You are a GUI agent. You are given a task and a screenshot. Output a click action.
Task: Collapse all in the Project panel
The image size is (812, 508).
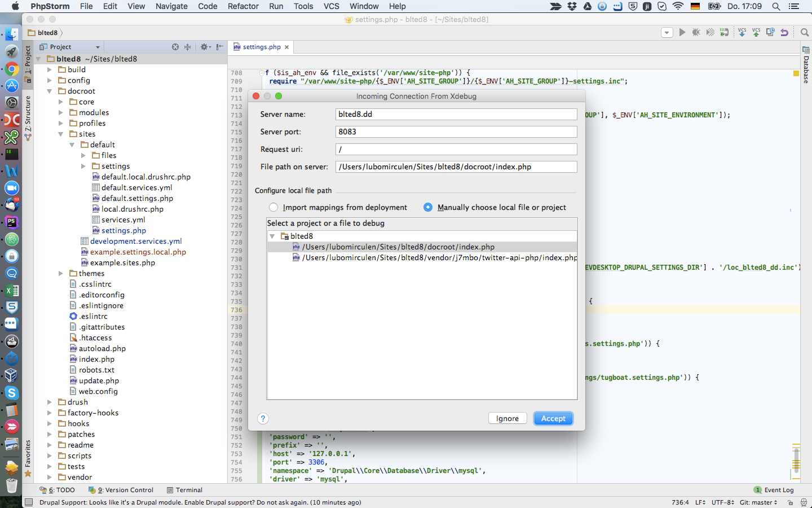[187, 47]
